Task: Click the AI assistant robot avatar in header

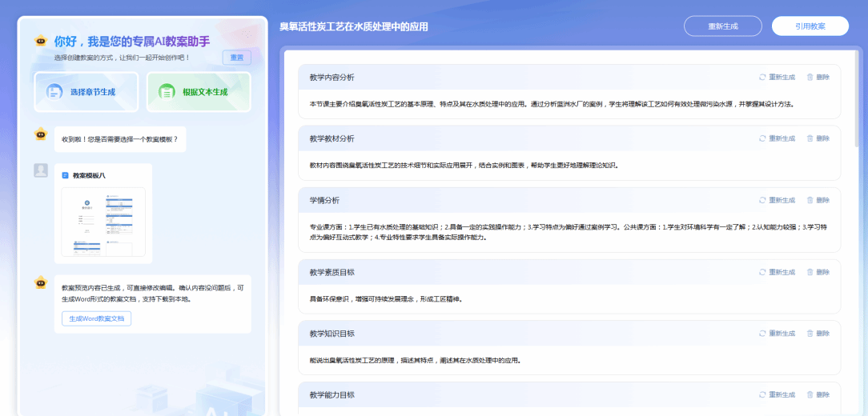Action: coord(41,41)
